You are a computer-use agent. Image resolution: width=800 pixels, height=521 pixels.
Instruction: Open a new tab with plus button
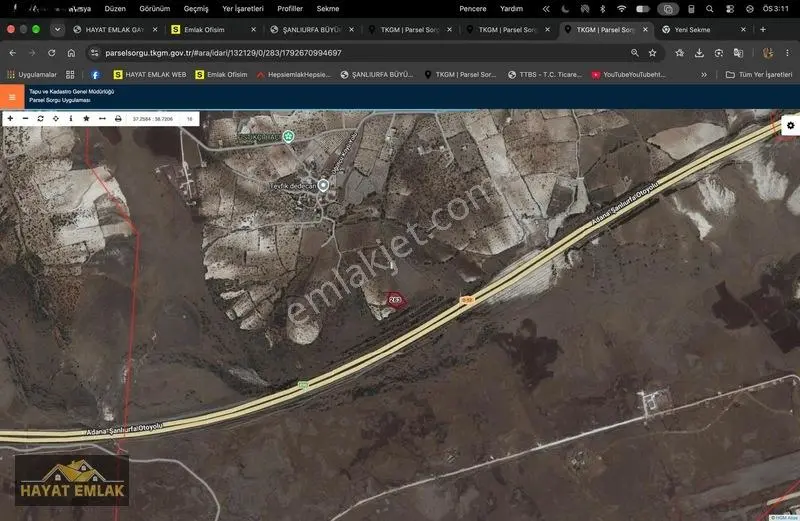click(x=763, y=30)
